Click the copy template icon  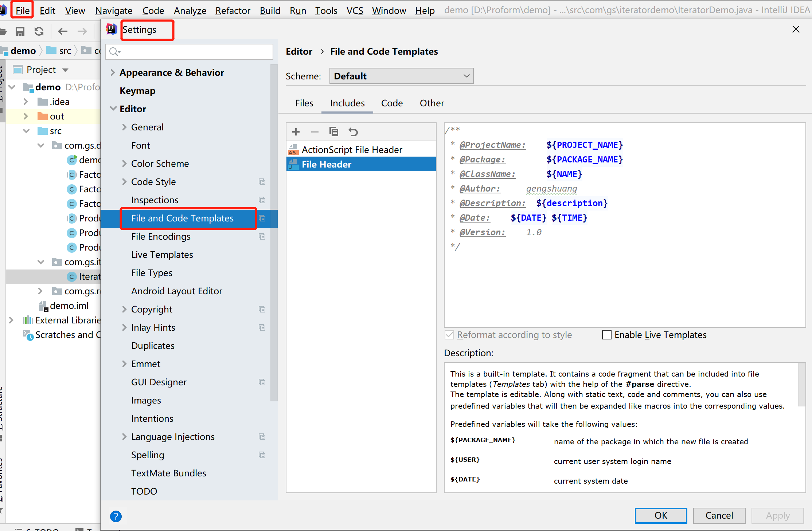[x=333, y=132]
